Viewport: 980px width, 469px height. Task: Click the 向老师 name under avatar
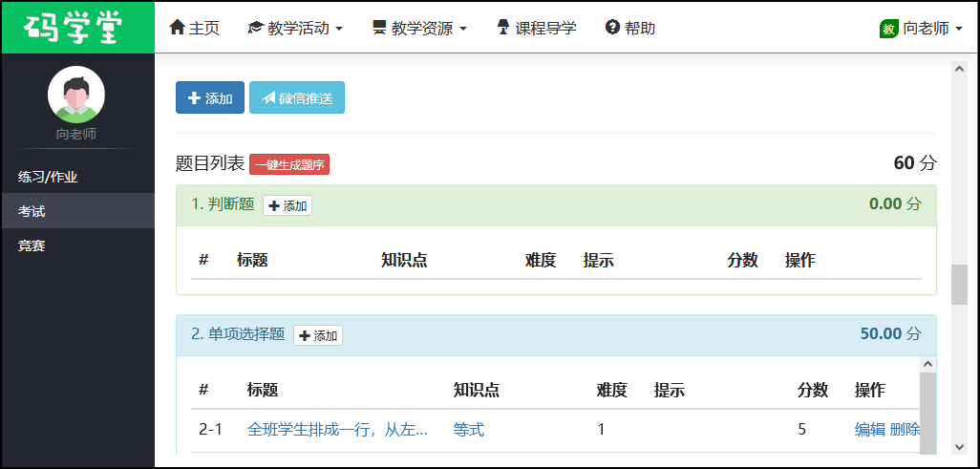tap(76, 134)
